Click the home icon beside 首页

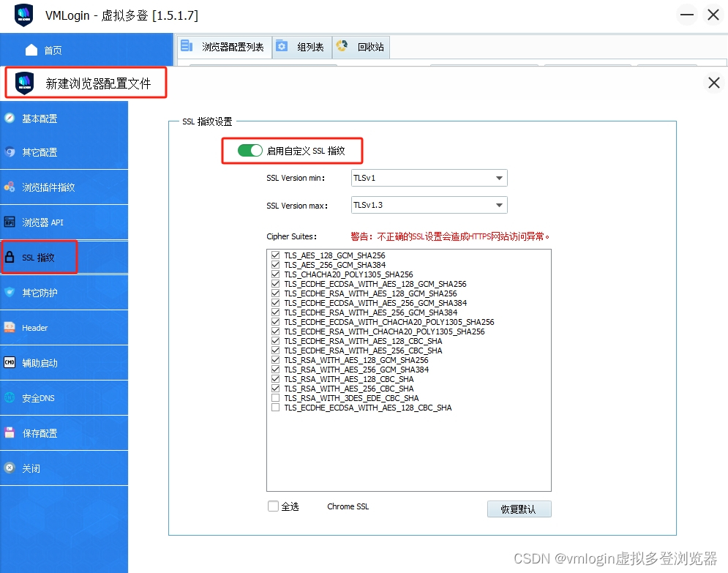pyautogui.click(x=31, y=50)
